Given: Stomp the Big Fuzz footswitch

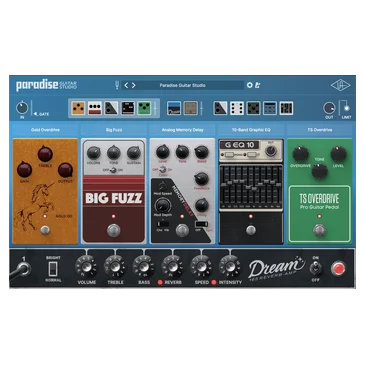Looking at the screenshot, I should 114,230.
